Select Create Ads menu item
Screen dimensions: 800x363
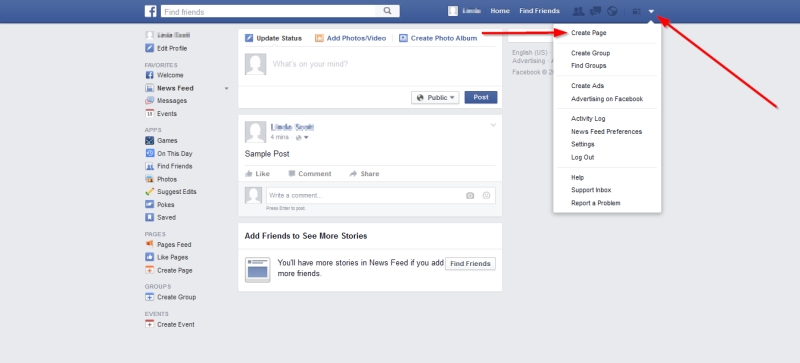tap(587, 86)
